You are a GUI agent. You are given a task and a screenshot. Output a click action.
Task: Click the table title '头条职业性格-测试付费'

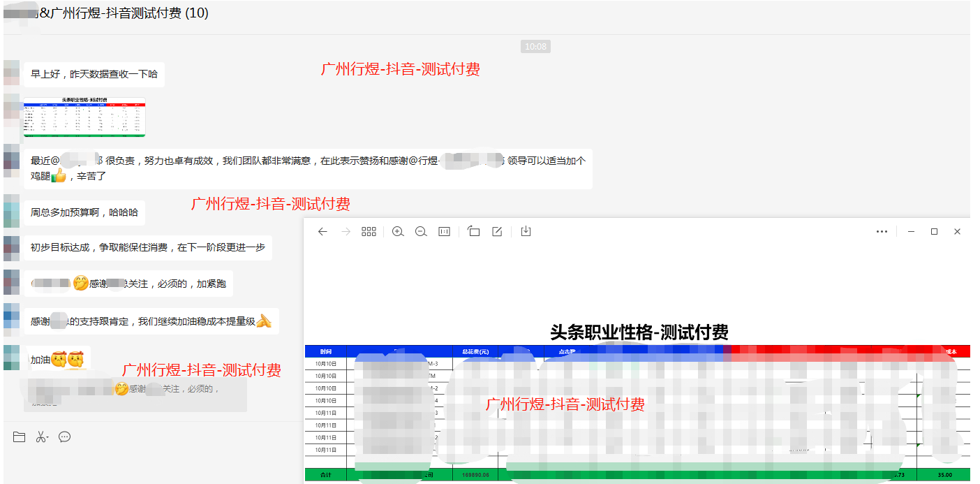pos(639,332)
